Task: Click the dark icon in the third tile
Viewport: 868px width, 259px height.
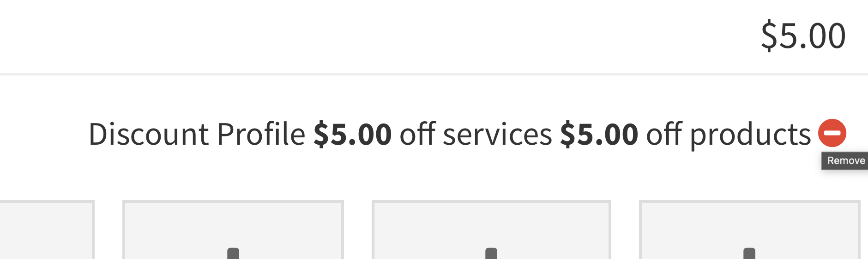Action: [491, 253]
